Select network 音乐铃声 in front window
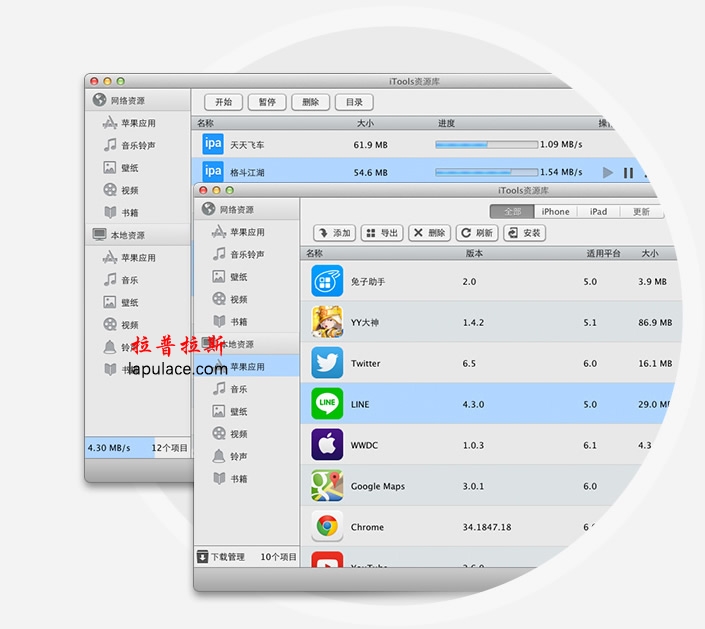 coord(247,254)
